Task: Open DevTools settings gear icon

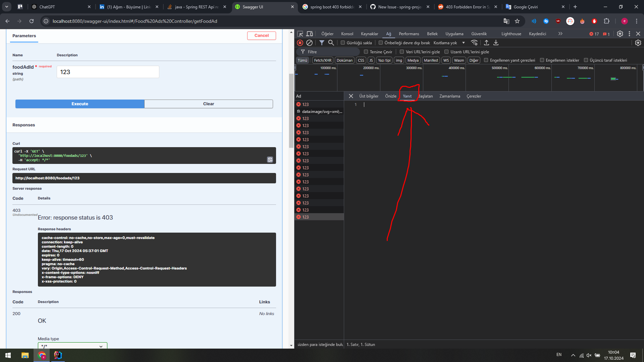Action: coord(620,34)
